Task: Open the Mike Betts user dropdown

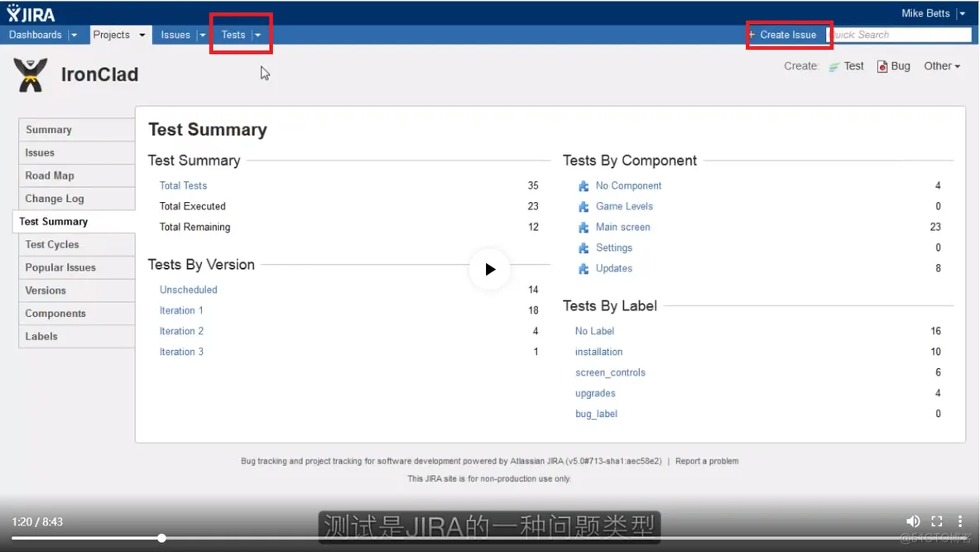Action: [x=962, y=13]
